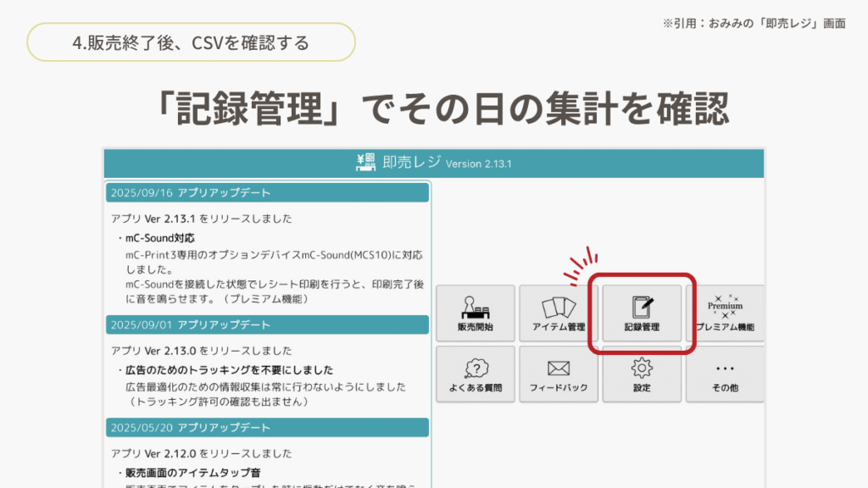
Task: Click the 4.販売終了後、CSVを確認する step label
Action: [191, 42]
